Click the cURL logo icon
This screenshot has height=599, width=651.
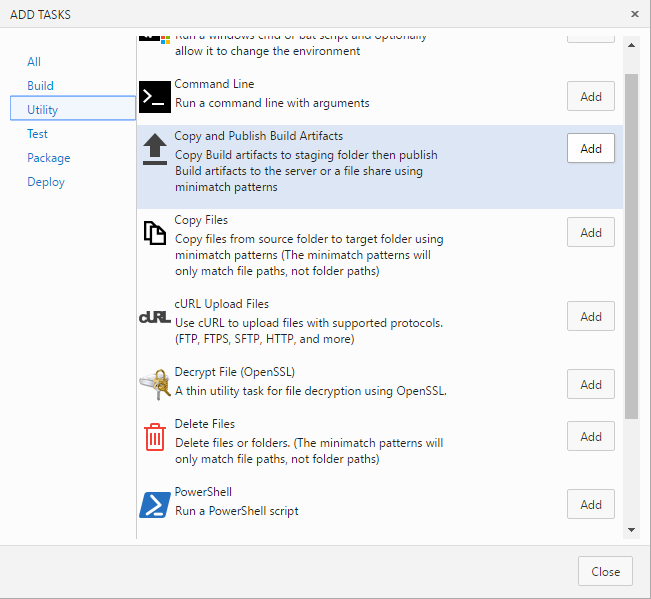[155, 318]
